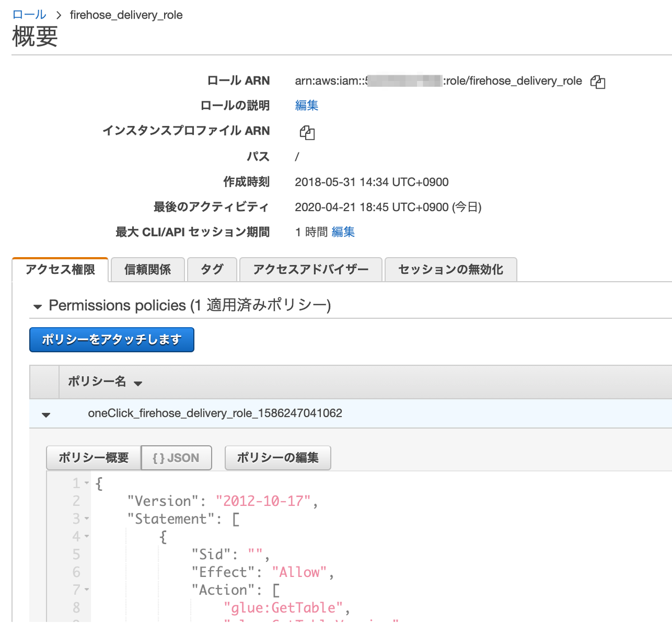Open the セッションの無効化 tab
This screenshot has height=624, width=672.
pos(450,269)
